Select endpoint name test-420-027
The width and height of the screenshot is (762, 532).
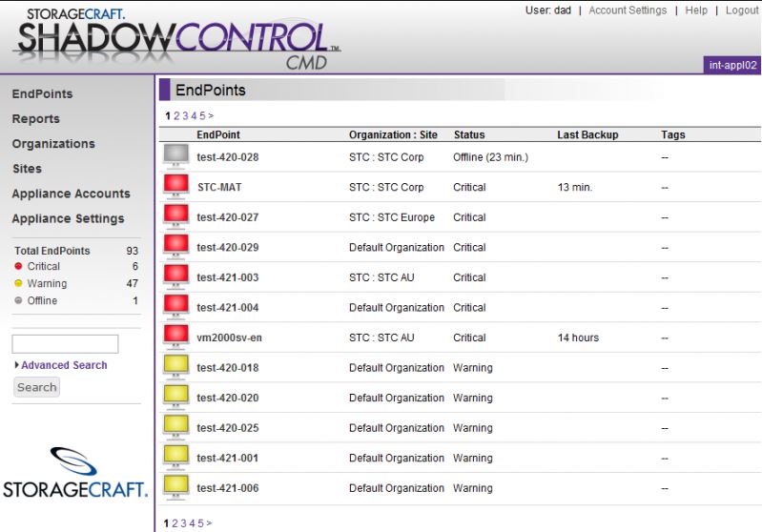pos(227,217)
